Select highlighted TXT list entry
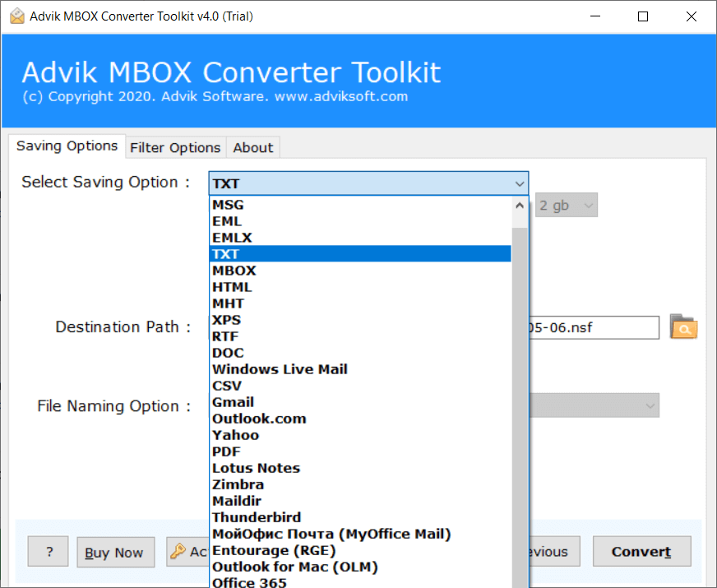 coord(360,254)
